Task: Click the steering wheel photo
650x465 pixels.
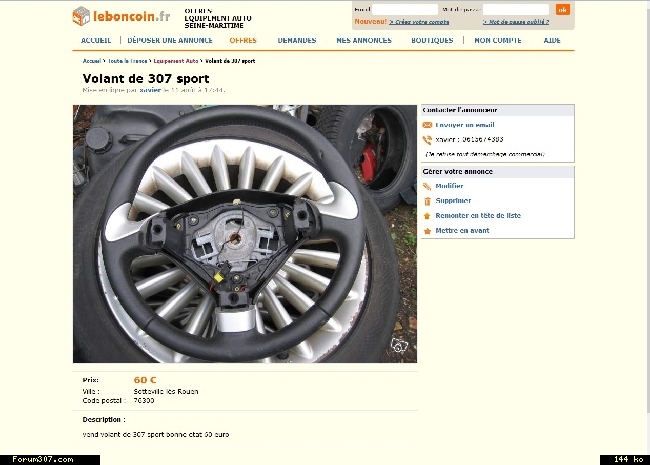Action: [245, 234]
